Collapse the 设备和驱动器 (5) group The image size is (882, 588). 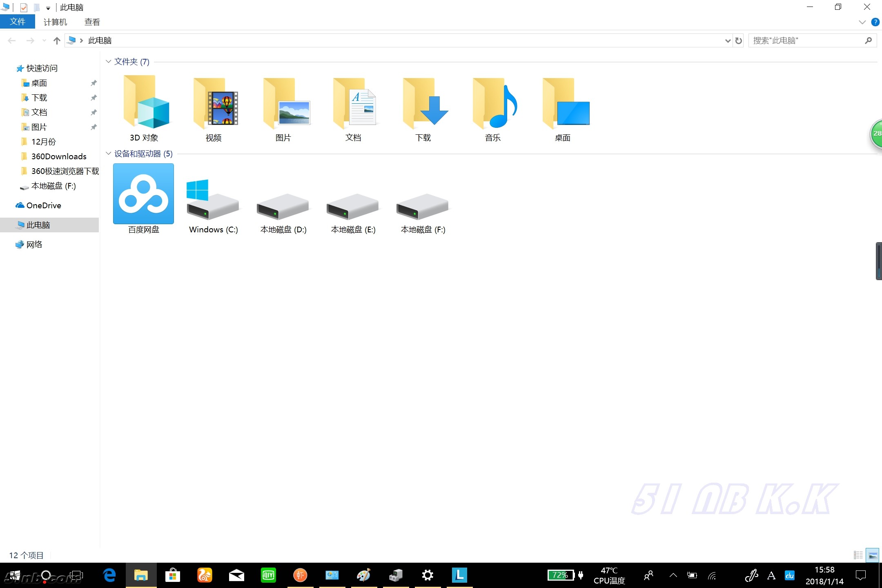108,154
